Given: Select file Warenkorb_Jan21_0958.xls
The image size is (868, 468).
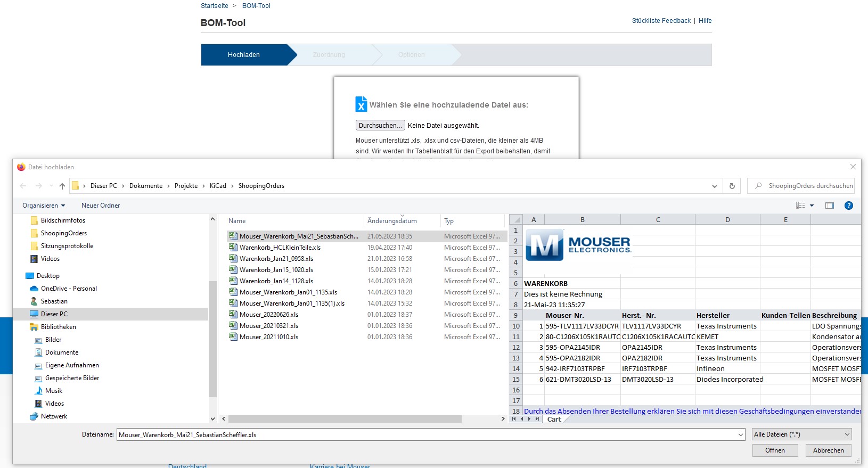Looking at the screenshot, I should tap(276, 259).
